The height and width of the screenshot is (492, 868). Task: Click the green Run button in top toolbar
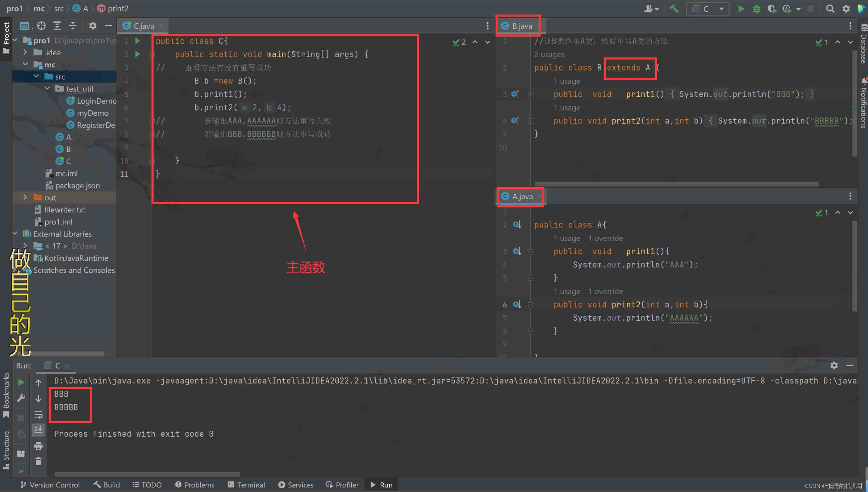[741, 9]
